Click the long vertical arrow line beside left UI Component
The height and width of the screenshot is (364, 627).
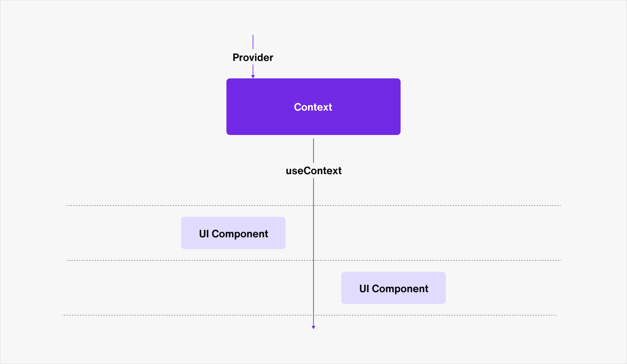pyautogui.click(x=313, y=233)
